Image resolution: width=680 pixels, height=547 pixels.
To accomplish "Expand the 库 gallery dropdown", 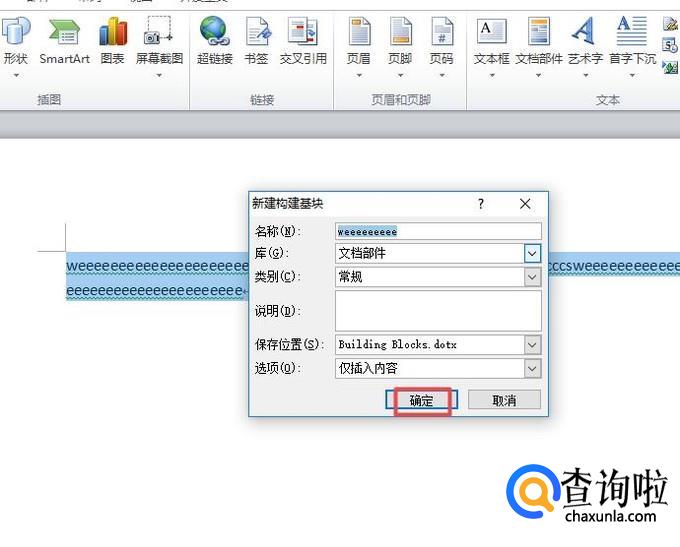I will tap(533, 254).
